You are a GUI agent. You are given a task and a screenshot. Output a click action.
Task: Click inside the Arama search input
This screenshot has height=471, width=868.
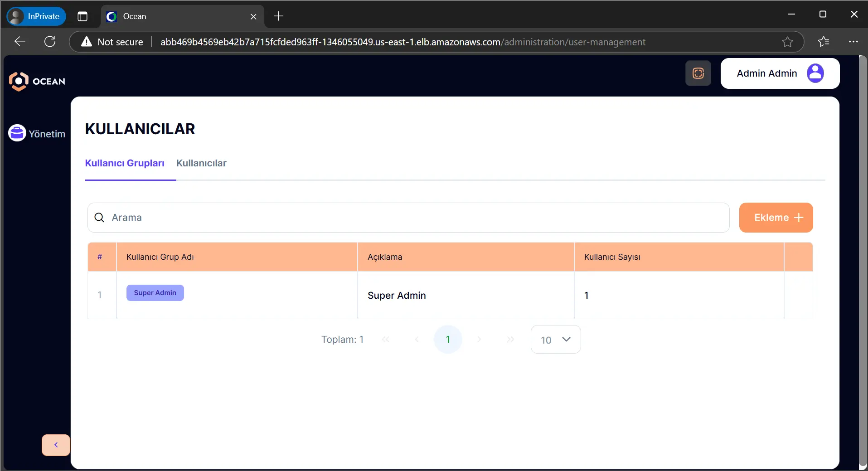[317, 218]
